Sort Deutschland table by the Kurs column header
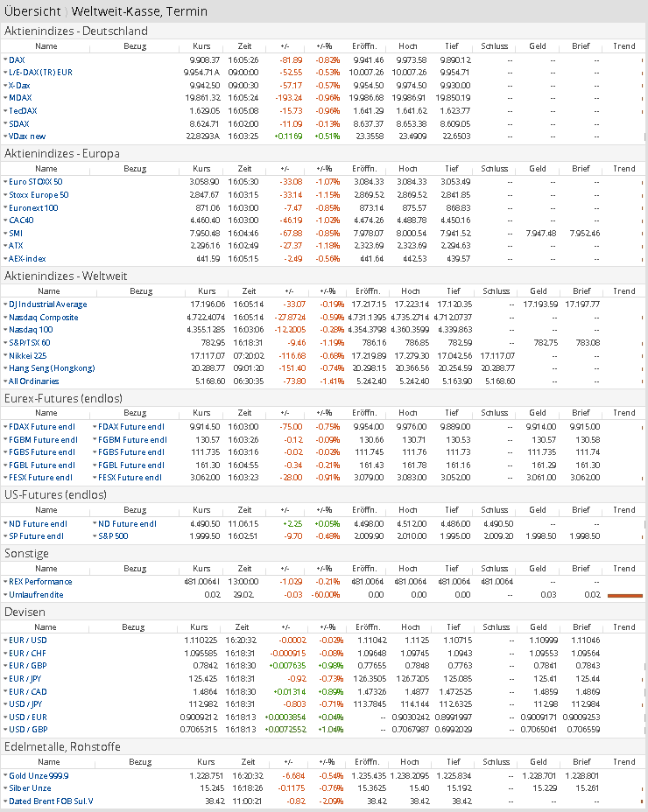Viewport: 648px width, 812px height. [201, 46]
